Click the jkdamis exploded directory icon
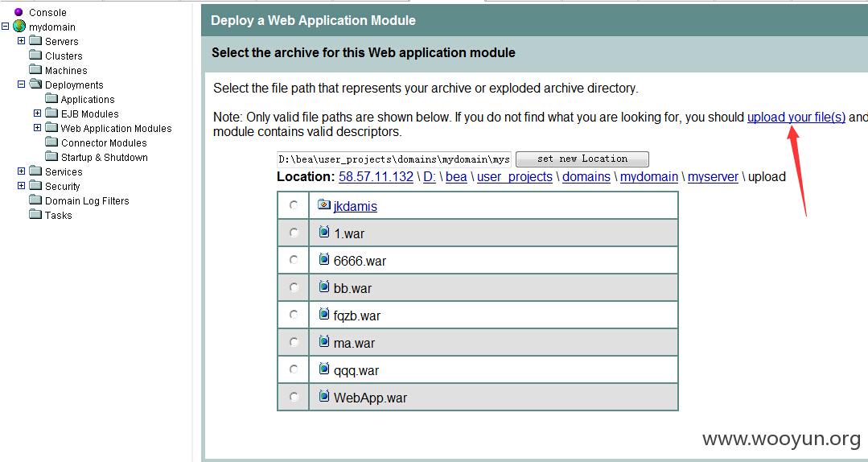Screen dimensions: 868x462 [x=324, y=204]
